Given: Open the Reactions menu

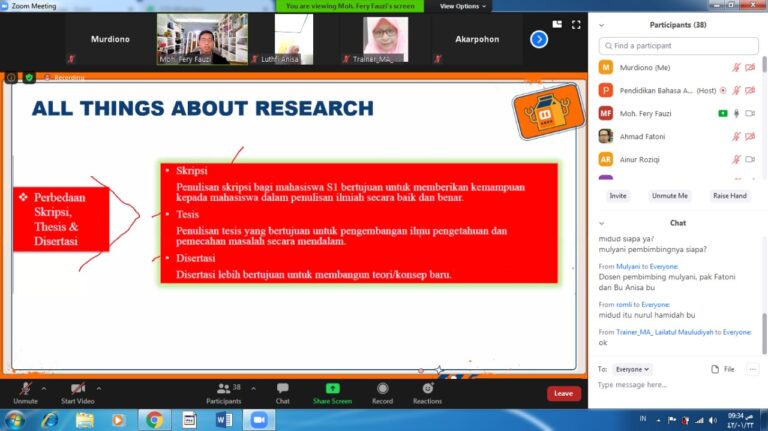Looking at the screenshot, I should 428,393.
